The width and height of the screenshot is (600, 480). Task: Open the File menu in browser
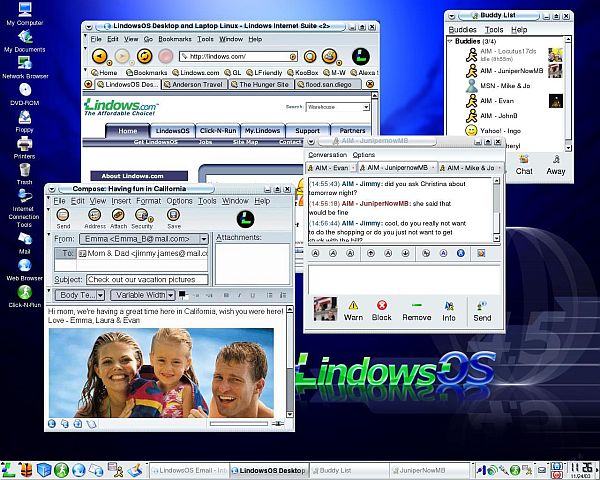coord(96,39)
